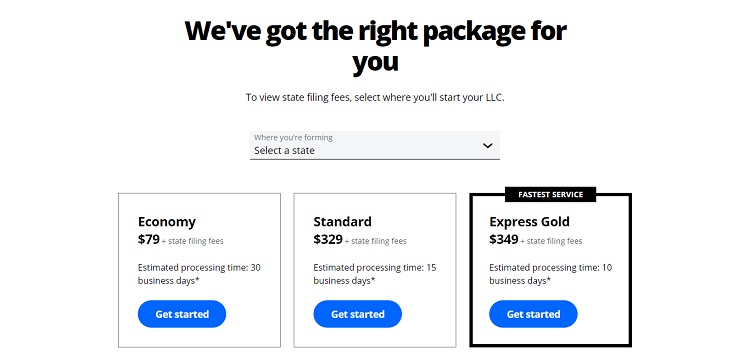Click the $349 Express Gold price
The width and height of the screenshot is (750, 360).
coord(504,239)
